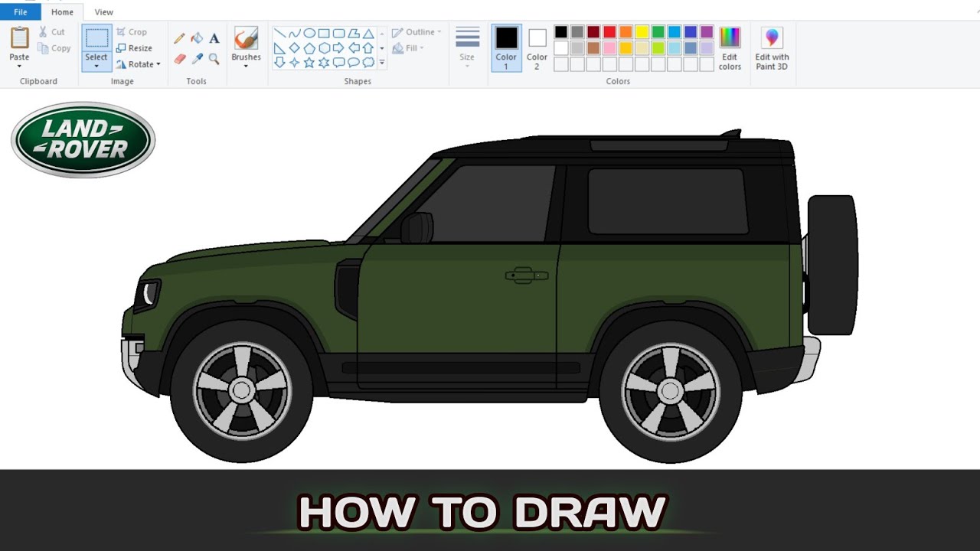Viewport: 980px width, 551px height.
Task: Open the File menu
Action: click(x=21, y=11)
